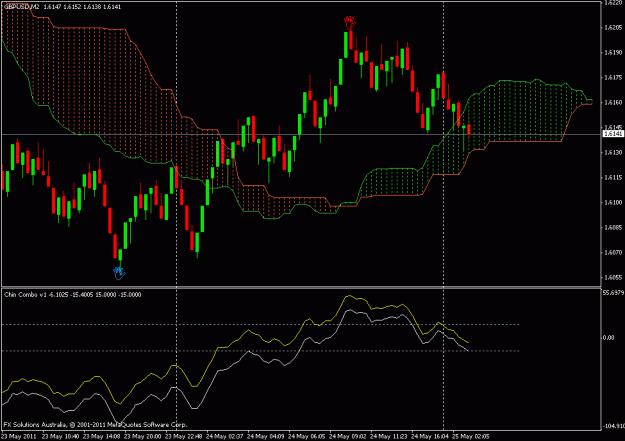Click the 0.00 indicator scale value
Viewport: 625px width, 441px height.
[609, 338]
